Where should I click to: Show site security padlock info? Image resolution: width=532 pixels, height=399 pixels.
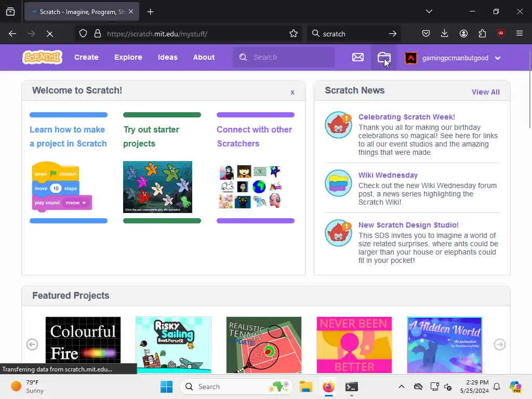tap(98, 34)
